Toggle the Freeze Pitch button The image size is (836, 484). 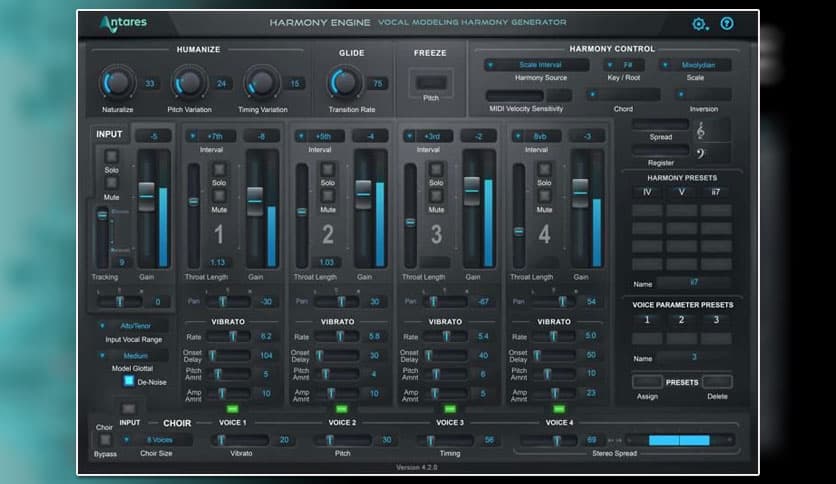(431, 83)
